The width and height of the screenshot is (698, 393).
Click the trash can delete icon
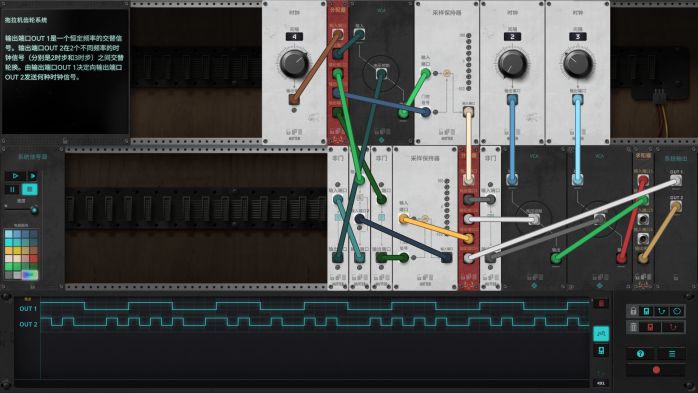click(633, 328)
